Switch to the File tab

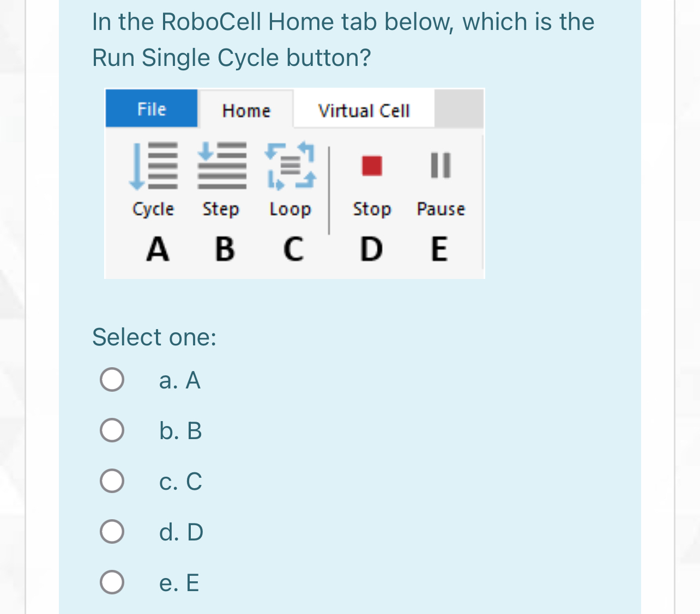[151, 108]
